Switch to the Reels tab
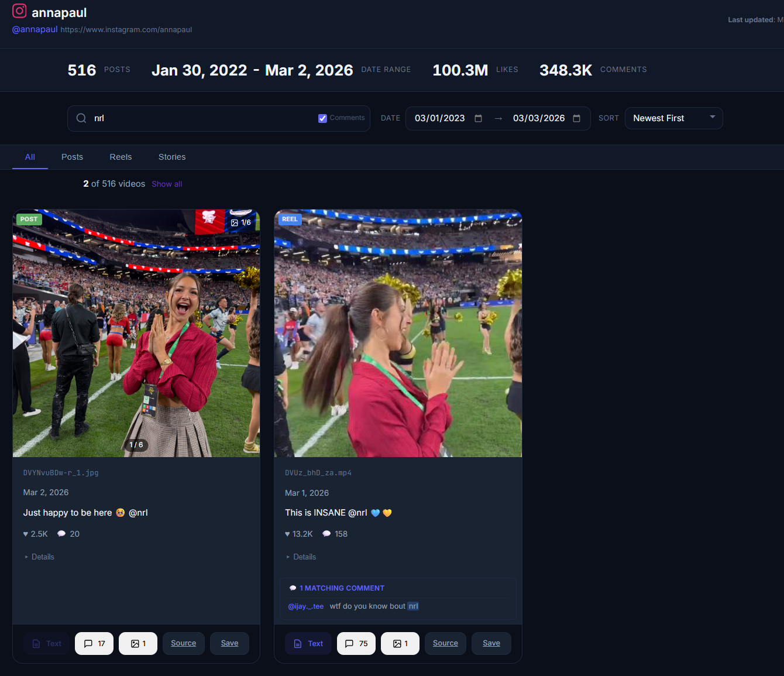The width and height of the screenshot is (784, 676). 121,157
